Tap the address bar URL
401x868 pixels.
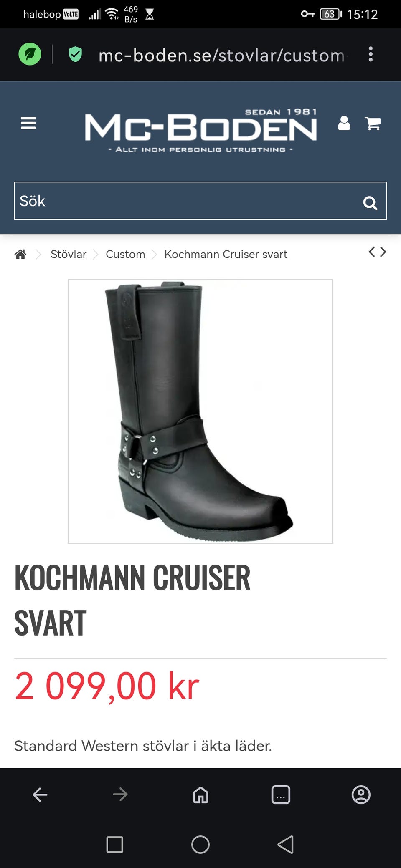pos(221,55)
